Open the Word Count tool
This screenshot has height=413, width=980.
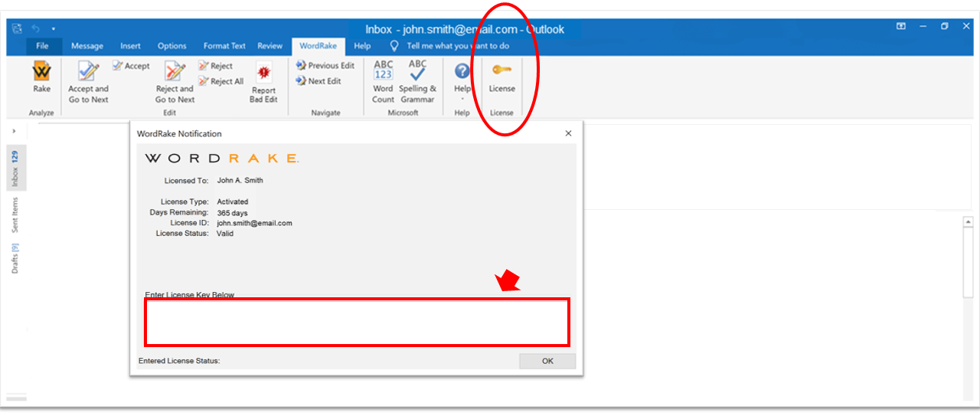(x=384, y=81)
